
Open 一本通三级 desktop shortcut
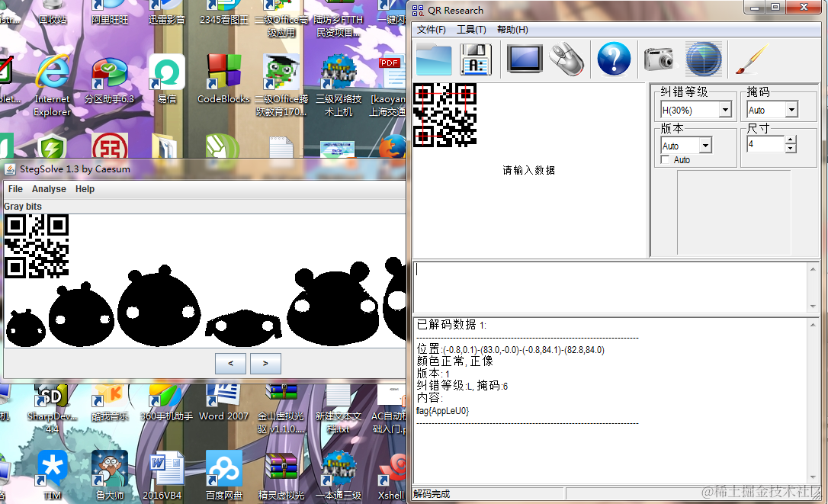(339, 475)
